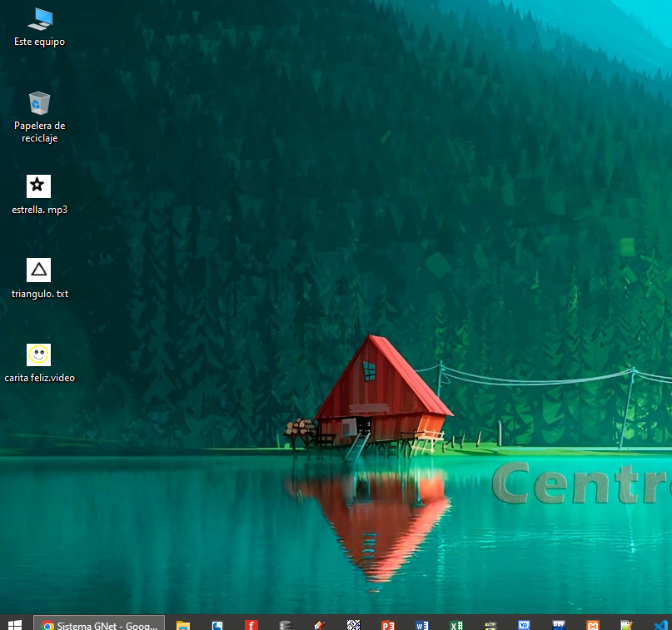Open Notepad++ from the taskbar

coord(626,624)
